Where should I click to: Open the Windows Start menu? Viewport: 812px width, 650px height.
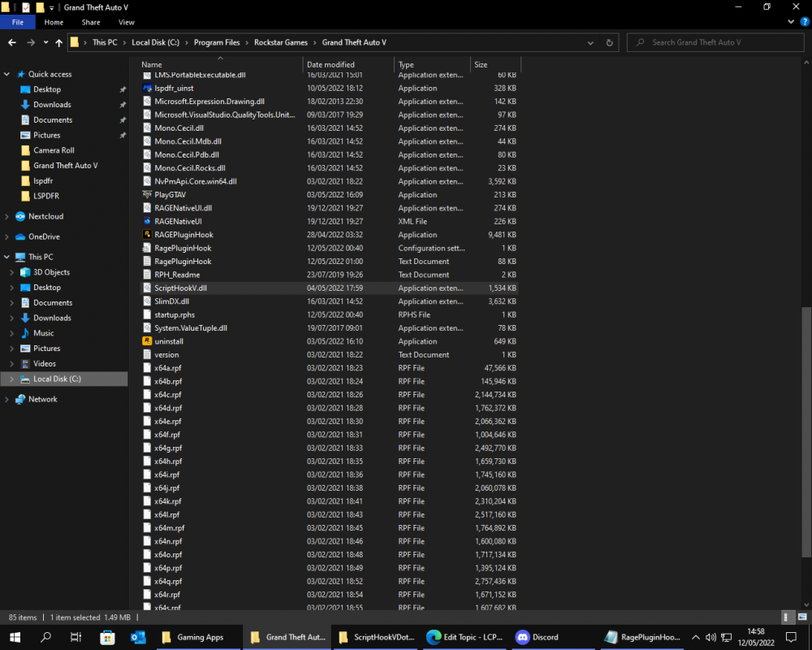(x=15, y=637)
